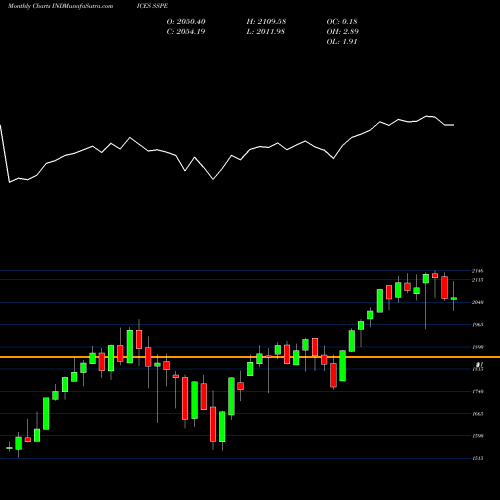Click the 2113 price axis label
Viewport: 500px width, 500px height.
click(477, 280)
